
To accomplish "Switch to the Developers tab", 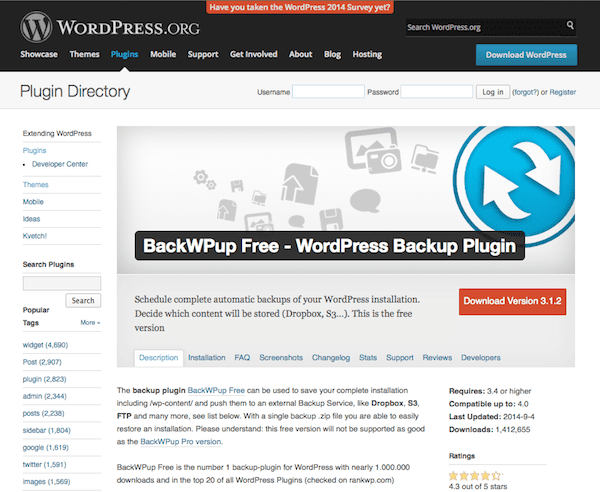I will point(481,358).
